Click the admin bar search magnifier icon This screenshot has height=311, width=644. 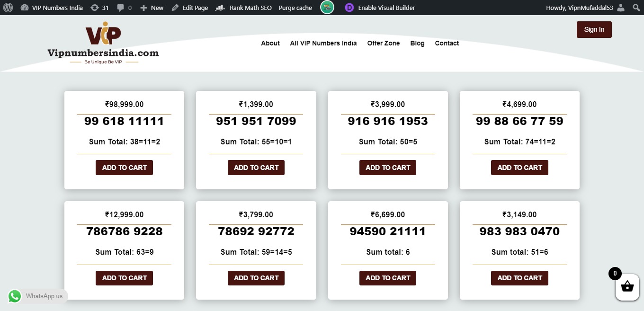(636, 8)
